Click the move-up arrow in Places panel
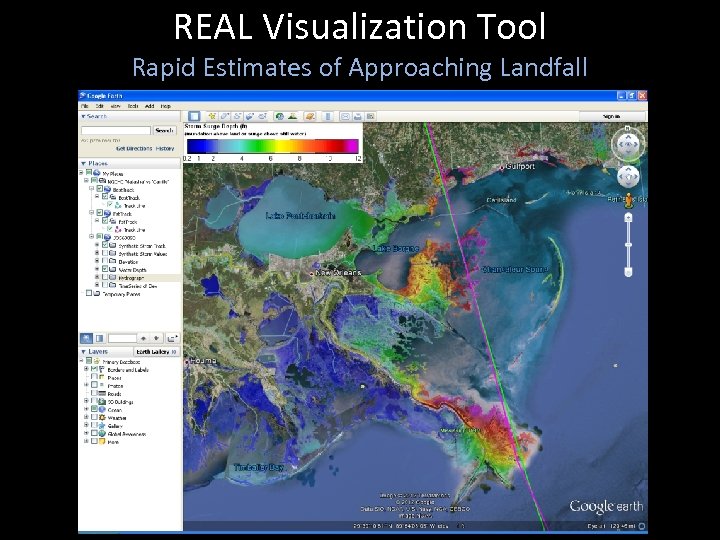 pyautogui.click(x=143, y=338)
